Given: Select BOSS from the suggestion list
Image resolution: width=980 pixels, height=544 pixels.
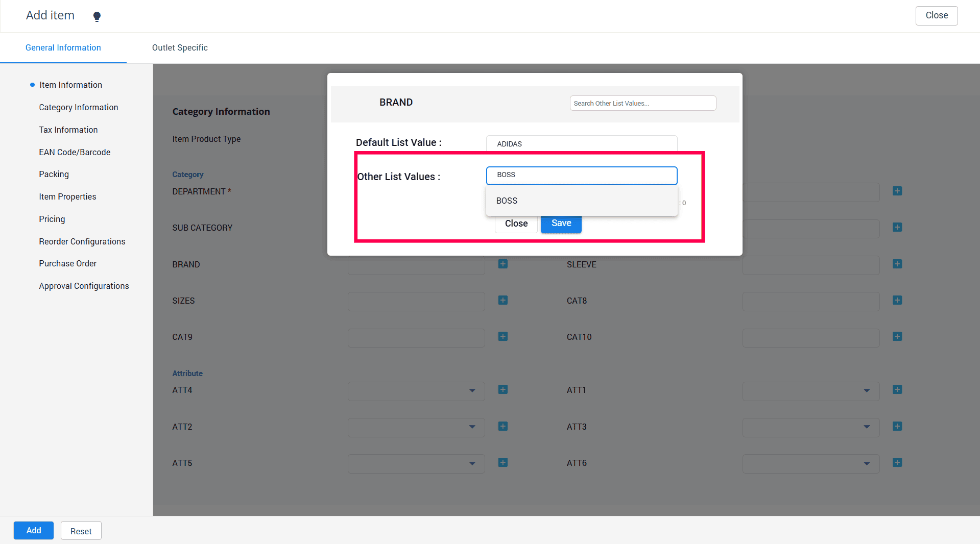Looking at the screenshot, I should click(582, 201).
